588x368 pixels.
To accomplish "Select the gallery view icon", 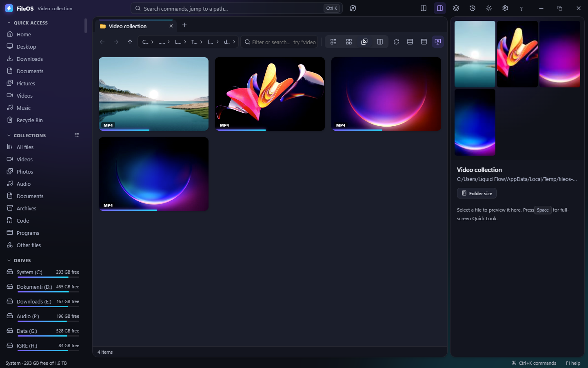I will (x=364, y=42).
